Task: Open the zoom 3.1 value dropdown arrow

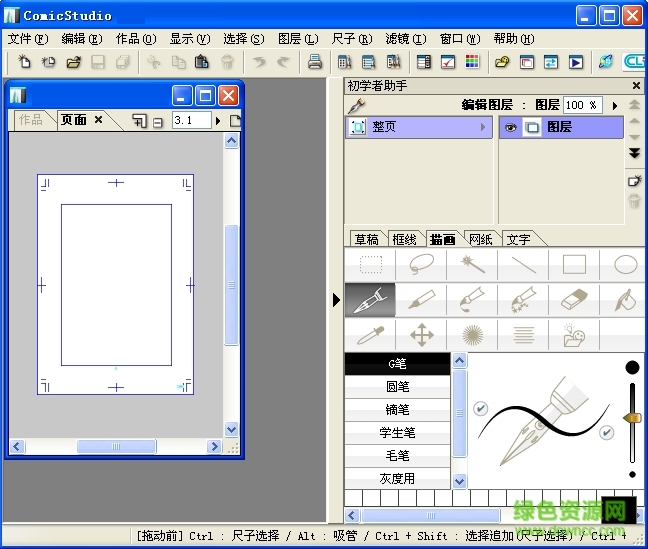Action: click(x=220, y=120)
